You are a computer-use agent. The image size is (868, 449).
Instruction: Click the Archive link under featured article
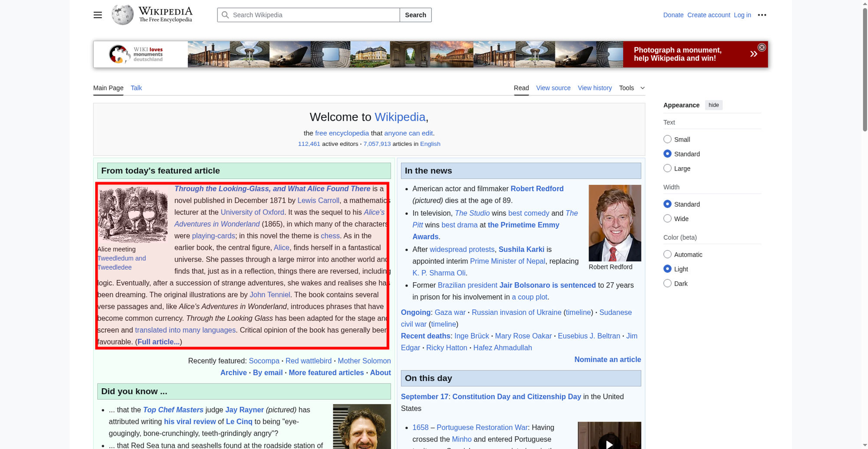(233, 373)
